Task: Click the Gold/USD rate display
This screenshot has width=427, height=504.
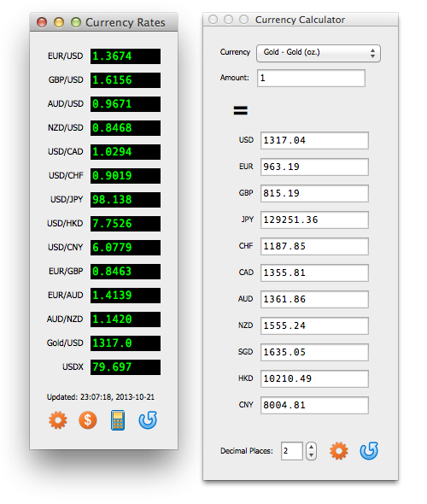Action: pyautogui.click(x=126, y=343)
